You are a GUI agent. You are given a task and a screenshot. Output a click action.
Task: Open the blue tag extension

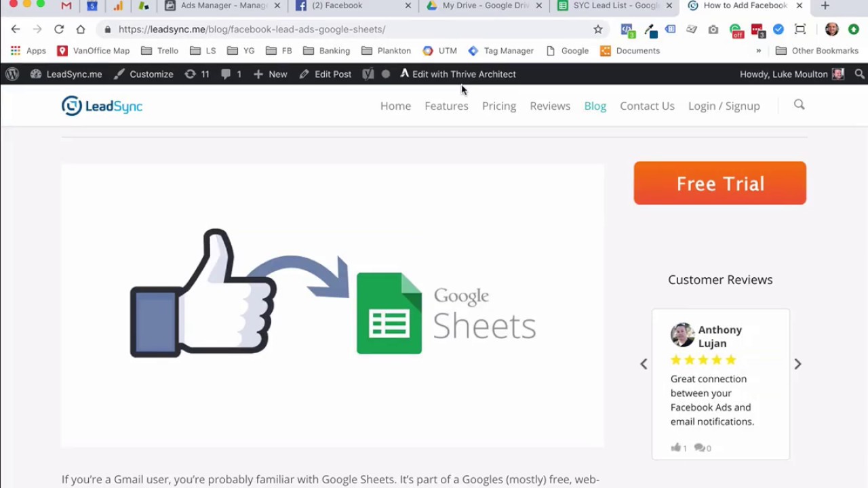click(670, 29)
